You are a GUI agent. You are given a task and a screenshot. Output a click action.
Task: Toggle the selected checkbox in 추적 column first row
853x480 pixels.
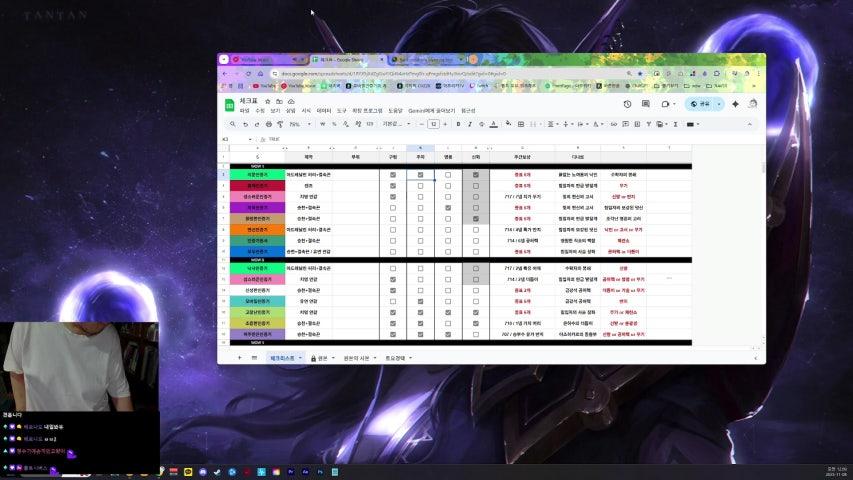point(420,175)
